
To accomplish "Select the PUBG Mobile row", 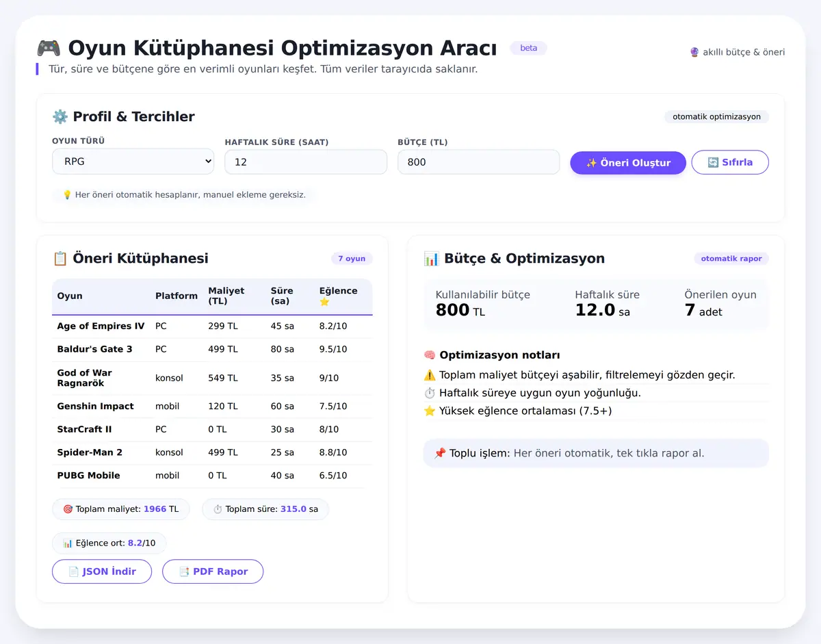I will [212, 476].
